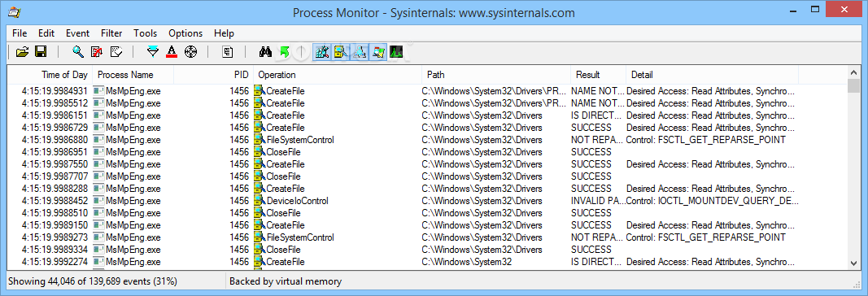Click the binoculars Find icon
Image resolution: width=868 pixels, height=296 pixels.
(266, 52)
